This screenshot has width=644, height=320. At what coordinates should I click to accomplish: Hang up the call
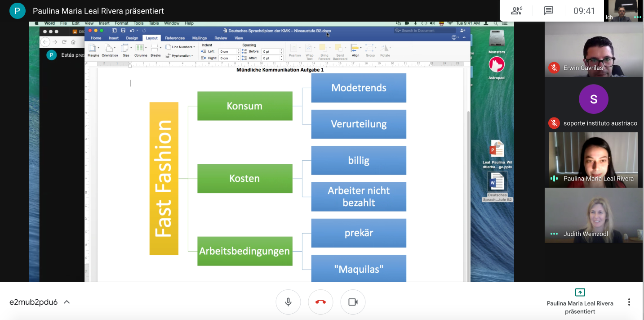click(x=320, y=302)
